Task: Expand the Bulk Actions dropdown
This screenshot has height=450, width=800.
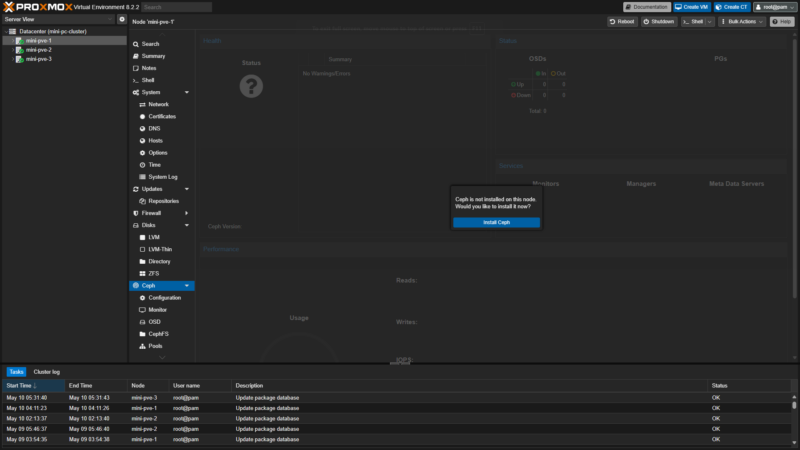Action: click(x=741, y=21)
